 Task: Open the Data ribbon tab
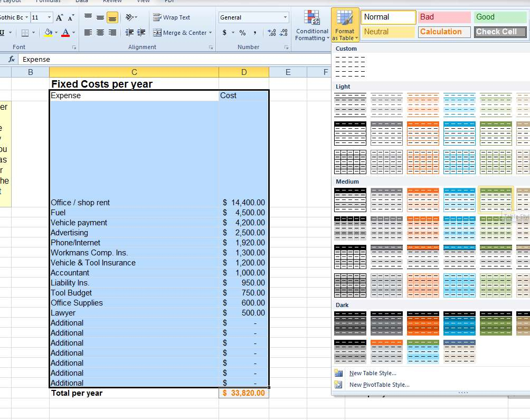pyautogui.click(x=81, y=2)
